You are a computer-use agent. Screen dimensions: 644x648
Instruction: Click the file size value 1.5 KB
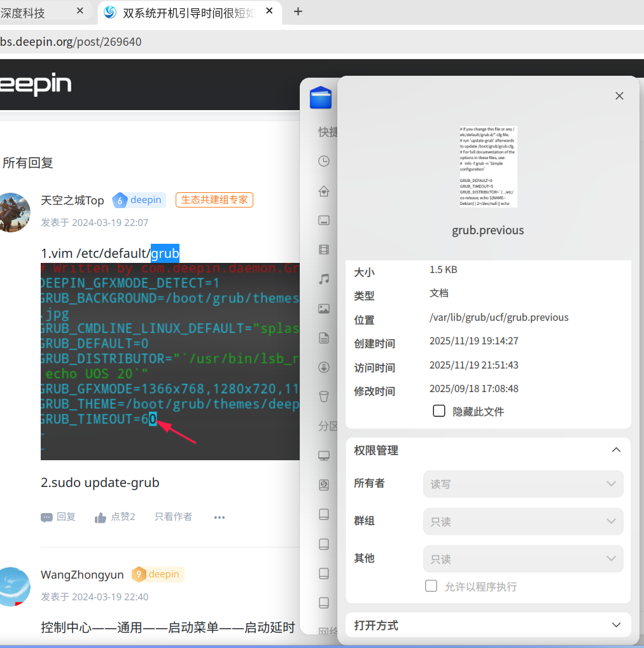tap(444, 270)
